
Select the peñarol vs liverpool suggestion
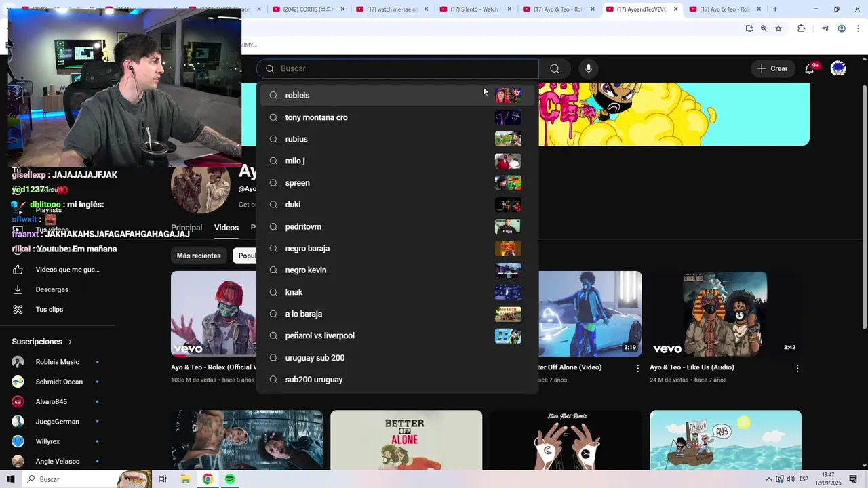[x=397, y=335]
